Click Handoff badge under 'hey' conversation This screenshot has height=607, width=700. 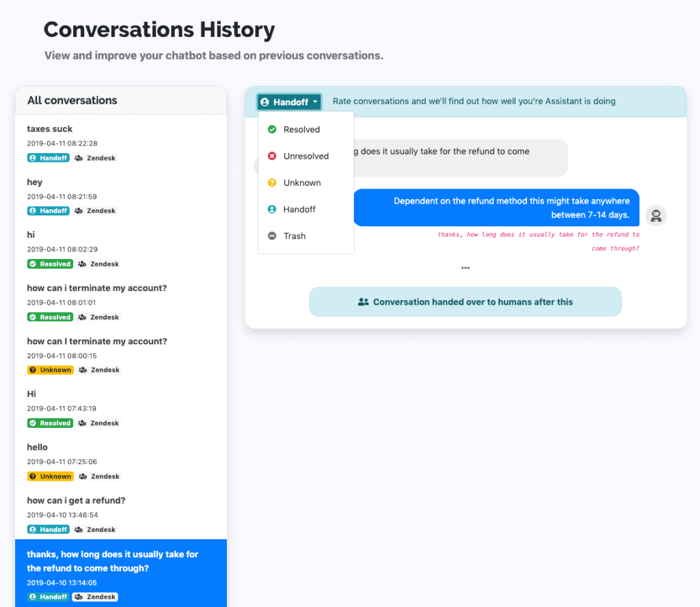[x=48, y=211]
